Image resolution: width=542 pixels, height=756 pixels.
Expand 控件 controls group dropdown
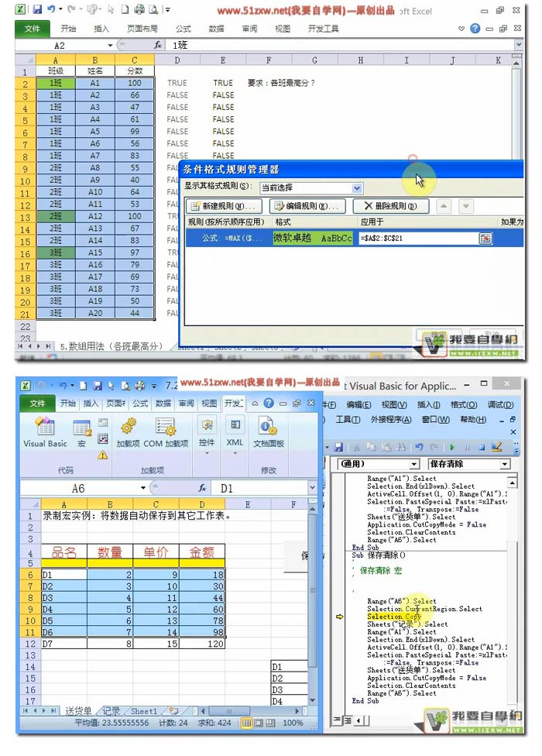point(208,454)
